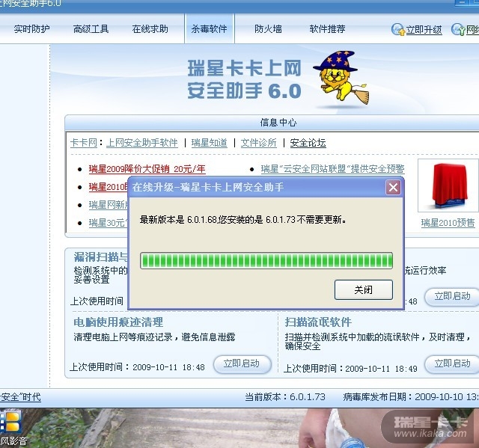Click the 瑞星30元 partially hidden news link
The height and width of the screenshot is (448, 479).
(108, 223)
